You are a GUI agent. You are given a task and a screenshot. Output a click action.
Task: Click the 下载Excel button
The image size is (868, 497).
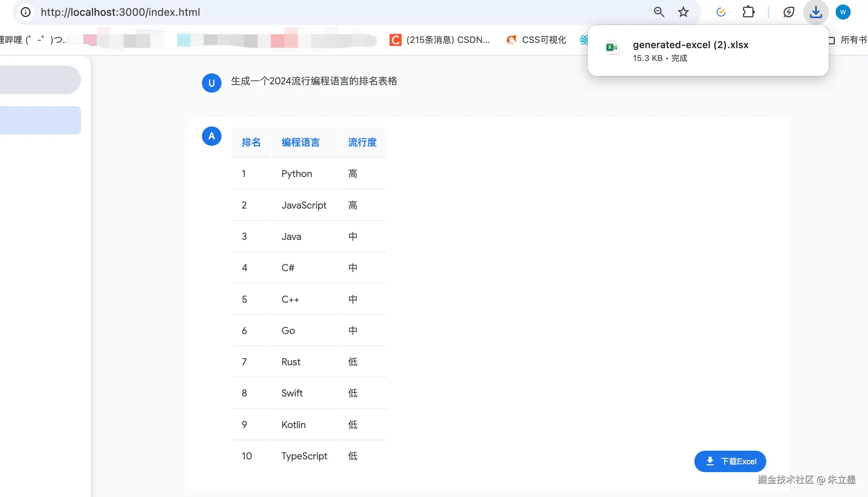(x=730, y=461)
